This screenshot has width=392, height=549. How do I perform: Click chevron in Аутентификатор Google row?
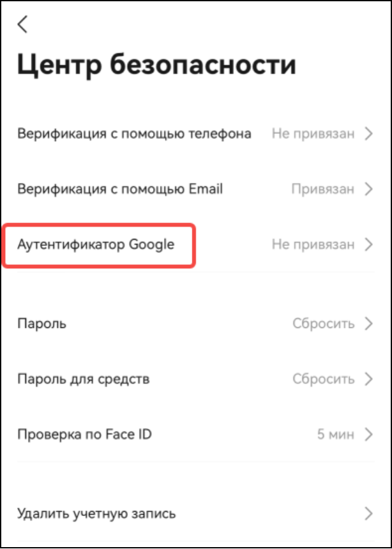(368, 245)
